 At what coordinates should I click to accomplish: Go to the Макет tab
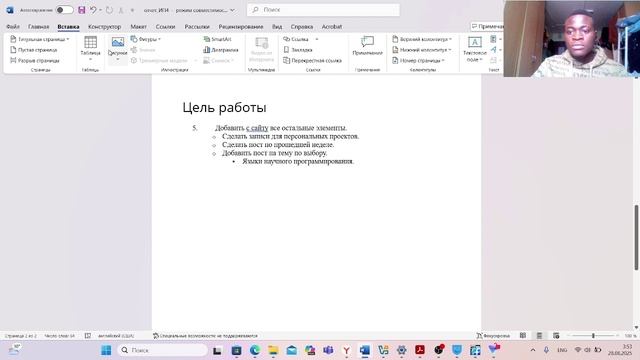(138, 27)
